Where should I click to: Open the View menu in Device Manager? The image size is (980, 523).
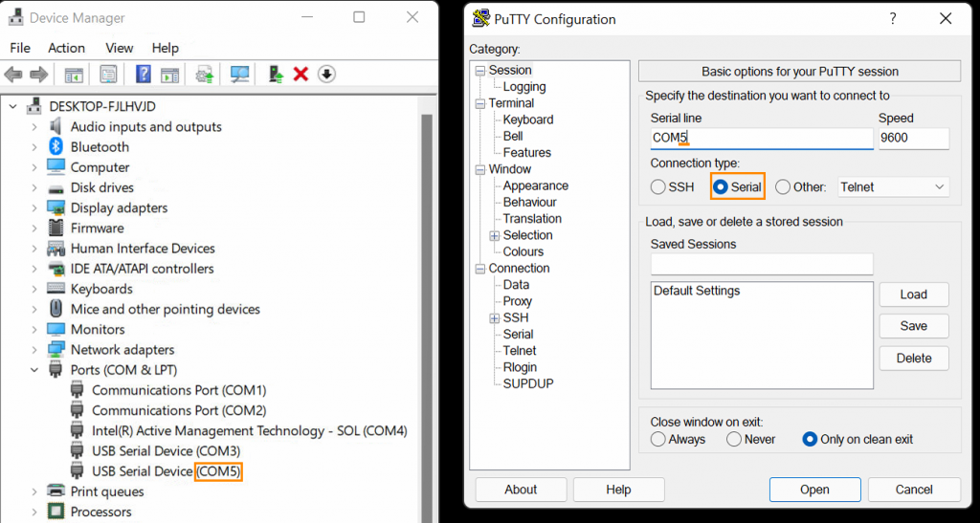[x=119, y=48]
